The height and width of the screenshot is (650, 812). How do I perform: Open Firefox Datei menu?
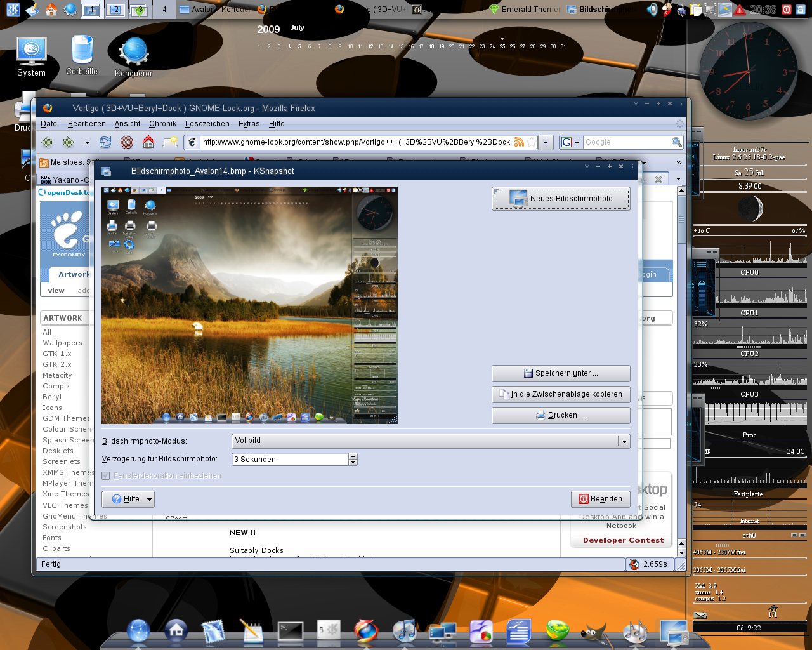(49, 124)
